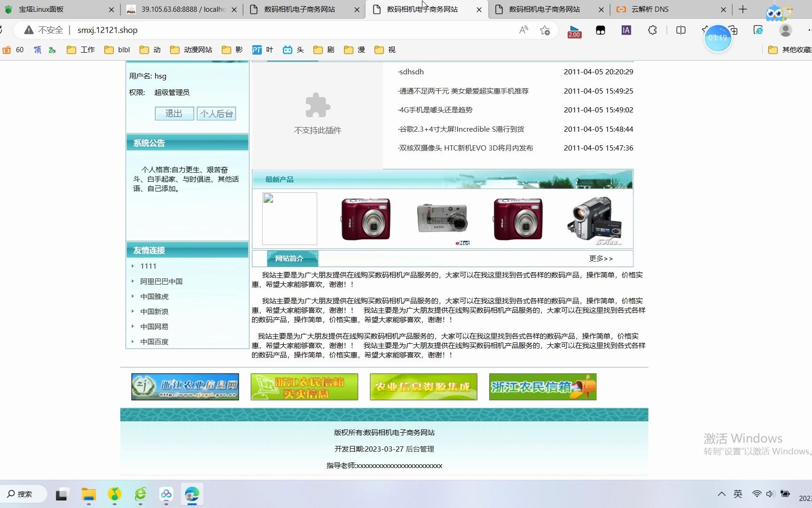Open the green IE-style browser taskbar icon
The height and width of the screenshot is (508, 812).
point(140,494)
